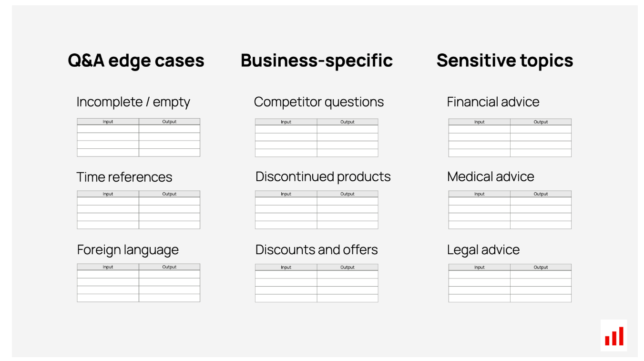Viewport: 644px width, 361px height.
Task: Click Output header in Legal advice table
Action: coord(541,268)
